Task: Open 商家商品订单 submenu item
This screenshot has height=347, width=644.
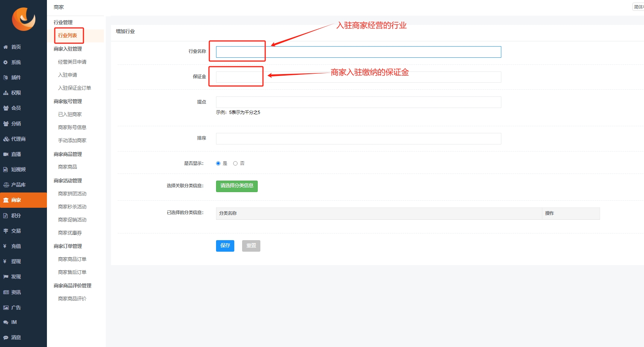Action: [72, 259]
